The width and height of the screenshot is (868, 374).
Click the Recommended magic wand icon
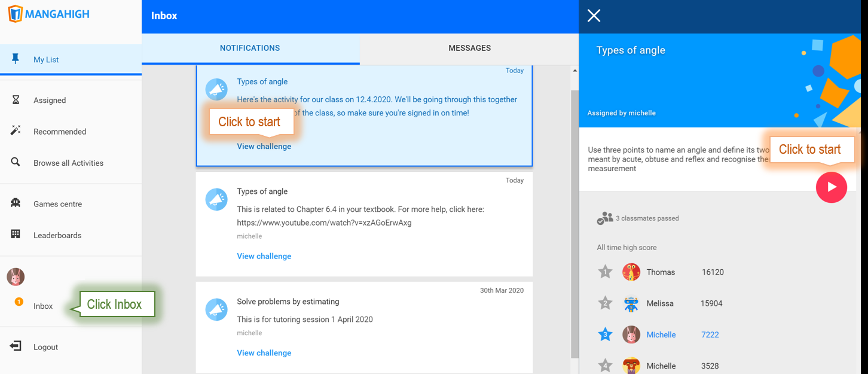pos(16,130)
